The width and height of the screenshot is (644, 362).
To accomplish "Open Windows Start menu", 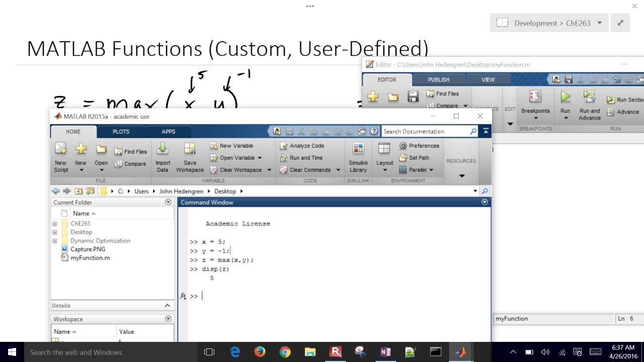I will pyautogui.click(x=12, y=352).
